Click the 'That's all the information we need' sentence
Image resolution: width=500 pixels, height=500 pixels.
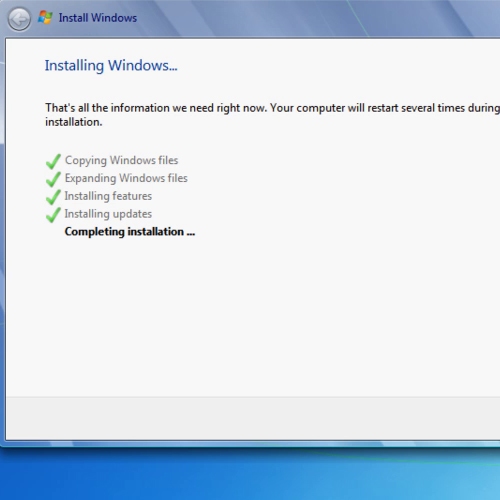point(272,115)
